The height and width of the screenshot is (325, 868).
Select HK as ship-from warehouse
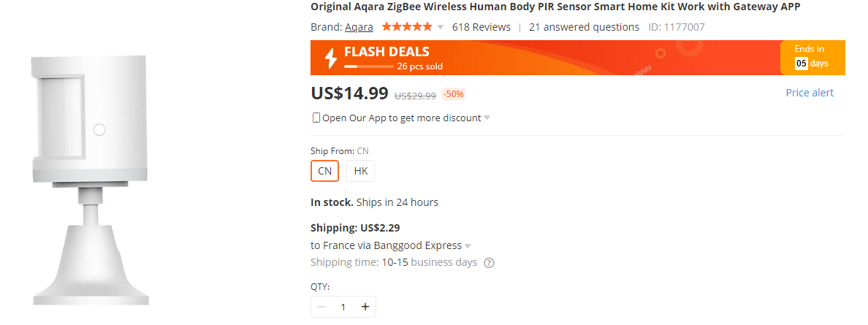point(360,171)
